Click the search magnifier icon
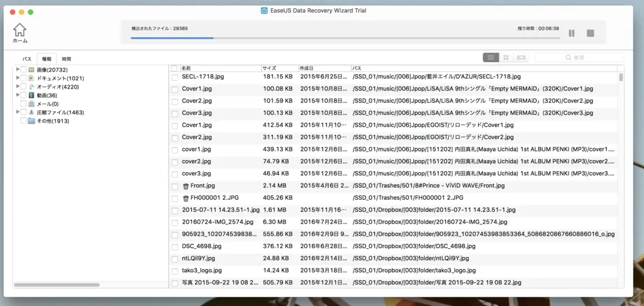 [569, 58]
